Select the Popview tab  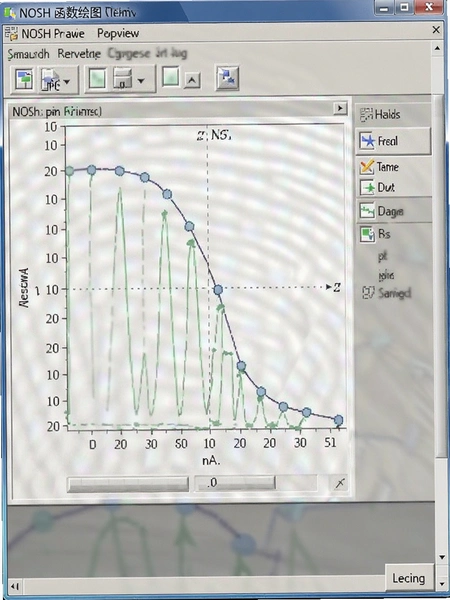click(x=118, y=34)
